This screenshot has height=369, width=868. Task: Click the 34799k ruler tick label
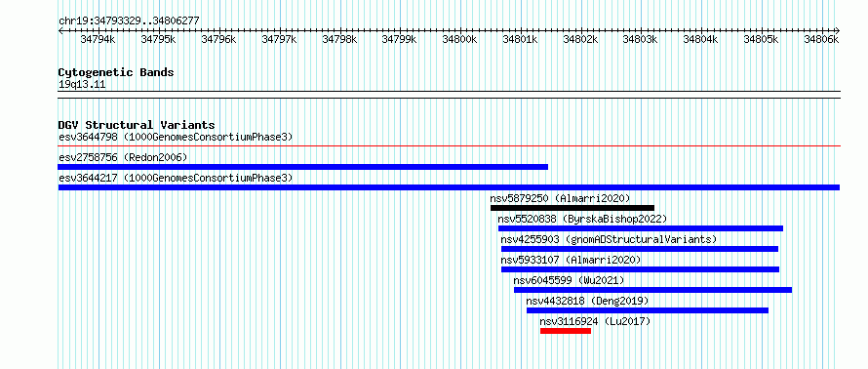click(x=400, y=39)
